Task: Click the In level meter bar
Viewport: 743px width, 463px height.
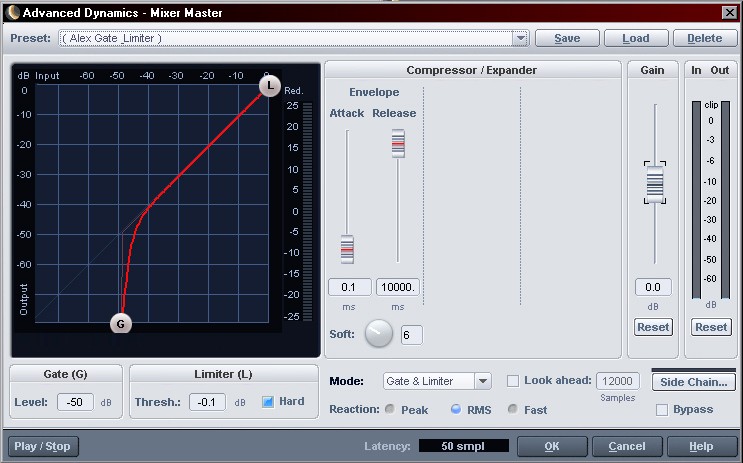Action: click(696, 200)
